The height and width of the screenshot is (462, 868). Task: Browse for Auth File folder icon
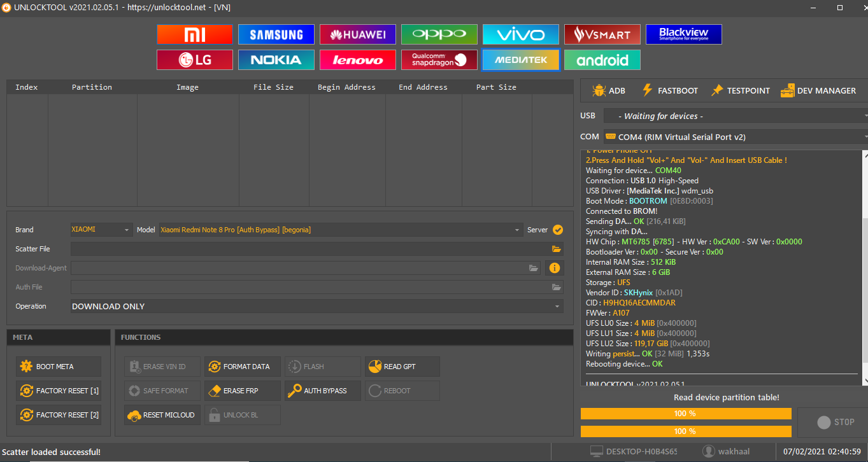tap(557, 287)
